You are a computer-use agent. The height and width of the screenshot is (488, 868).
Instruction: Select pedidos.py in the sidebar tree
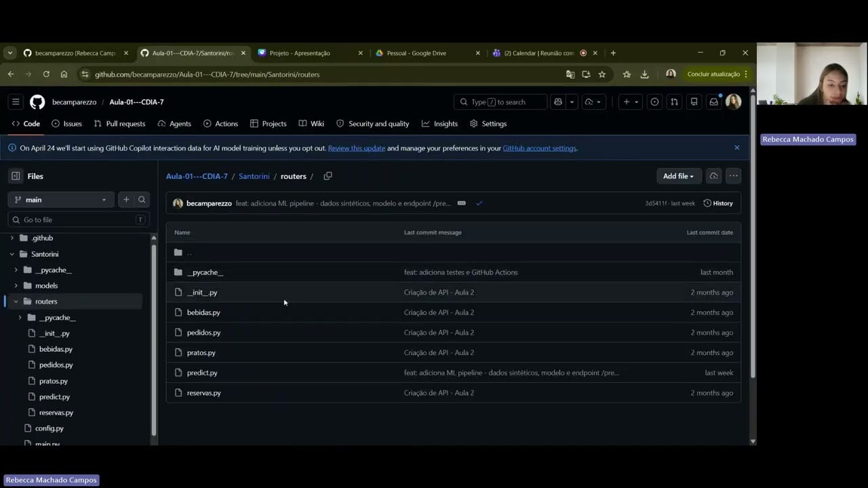[x=56, y=365]
